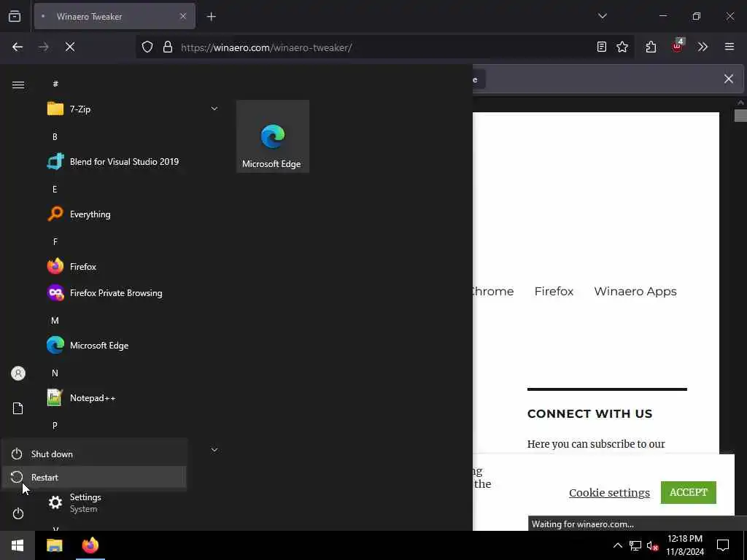Viewport: 747px width, 560px height.
Task: Open Documents icon in Start sidebar
Action: 18,408
